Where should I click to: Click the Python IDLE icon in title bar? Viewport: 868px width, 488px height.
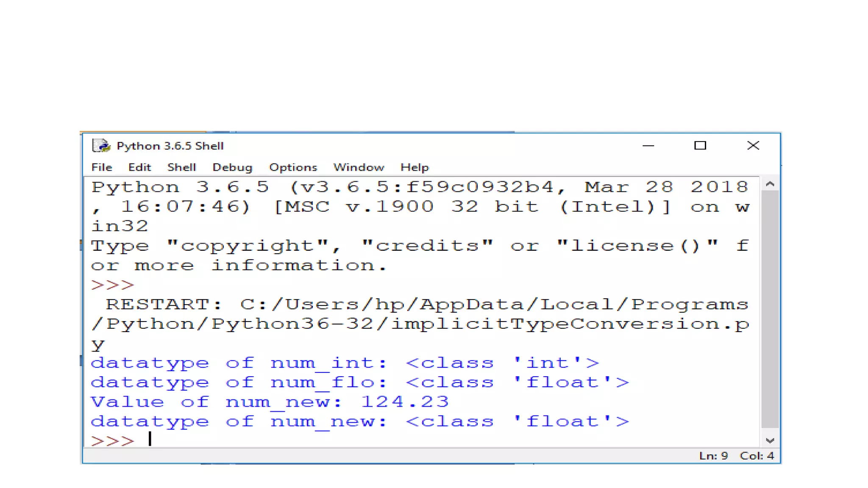coord(101,146)
